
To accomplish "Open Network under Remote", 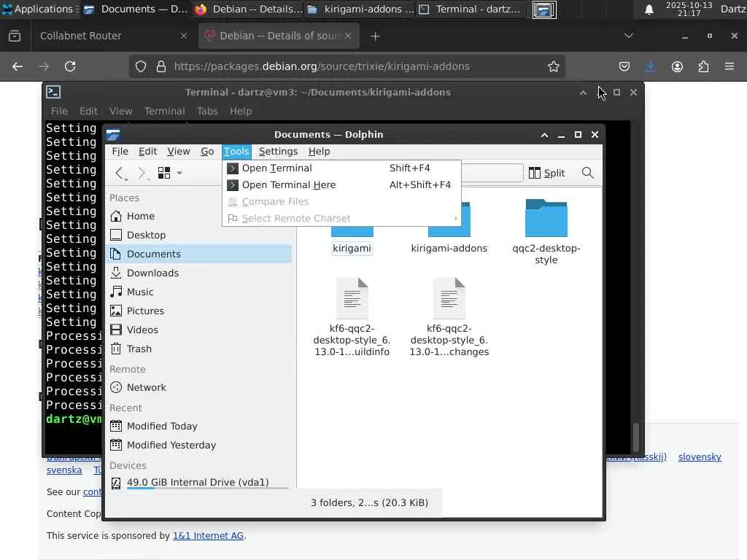I will coord(198,388).
